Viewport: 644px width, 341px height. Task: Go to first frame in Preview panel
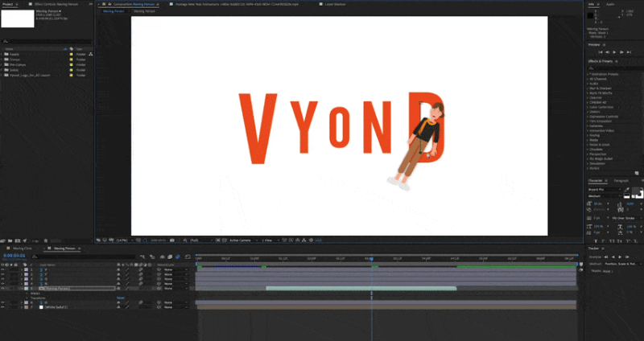(x=601, y=52)
